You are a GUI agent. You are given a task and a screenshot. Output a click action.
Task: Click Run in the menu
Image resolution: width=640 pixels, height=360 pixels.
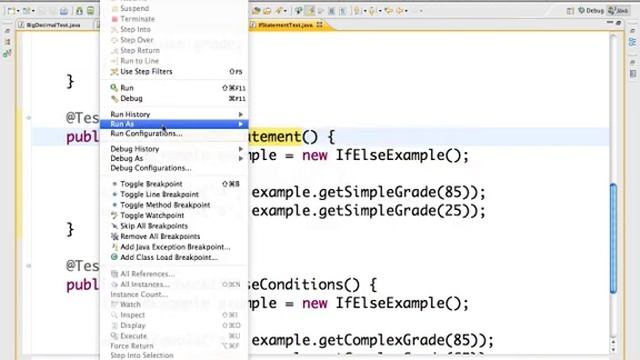(174, 88)
